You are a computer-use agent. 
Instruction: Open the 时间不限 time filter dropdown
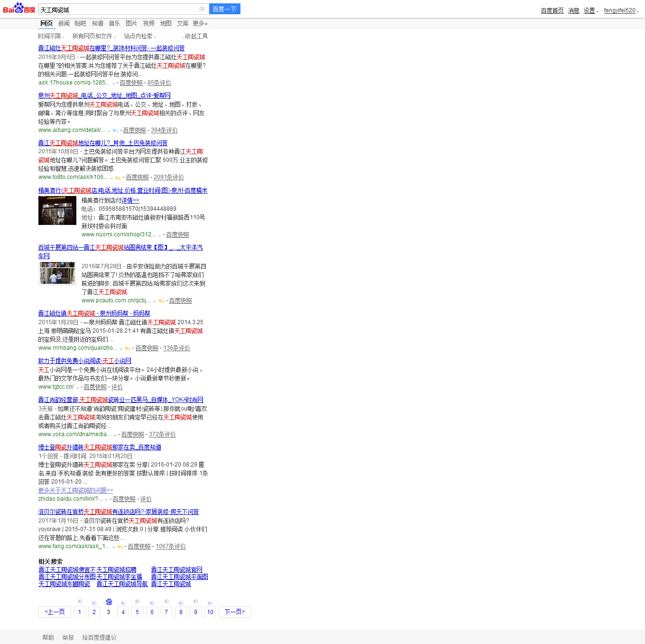pyautogui.click(x=51, y=36)
